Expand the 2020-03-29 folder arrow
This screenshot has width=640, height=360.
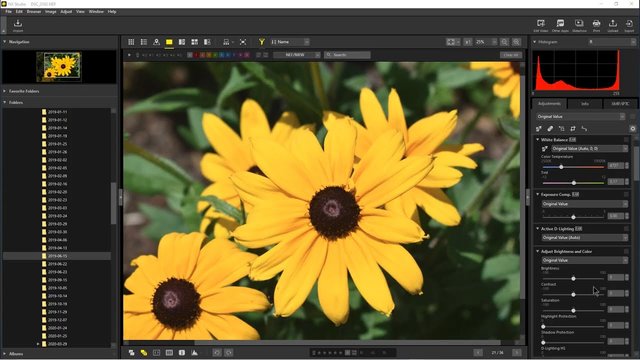(38, 344)
